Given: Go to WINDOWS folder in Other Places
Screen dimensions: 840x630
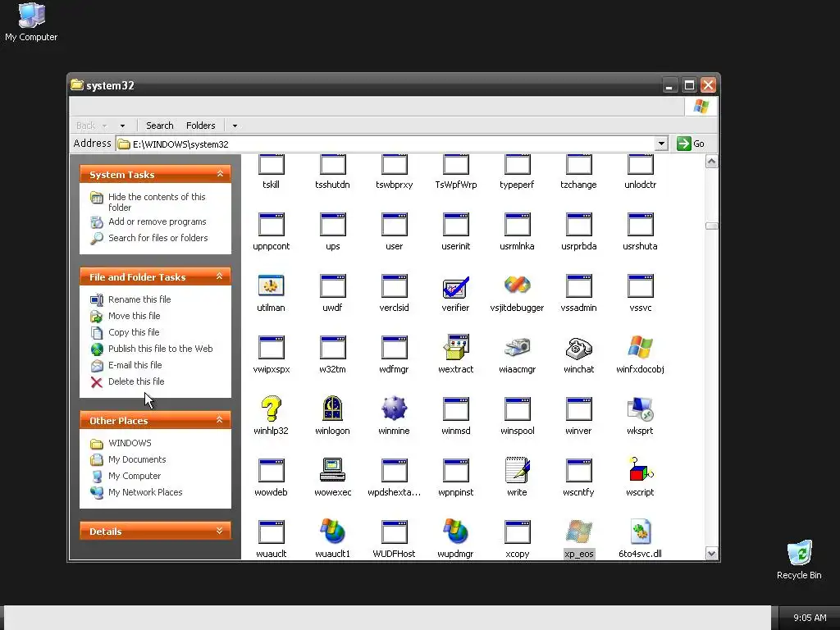Looking at the screenshot, I should (x=130, y=443).
